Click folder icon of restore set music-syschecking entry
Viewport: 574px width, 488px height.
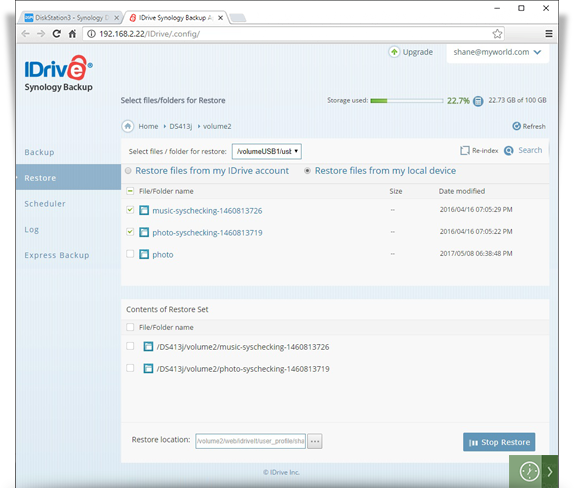[x=148, y=346]
